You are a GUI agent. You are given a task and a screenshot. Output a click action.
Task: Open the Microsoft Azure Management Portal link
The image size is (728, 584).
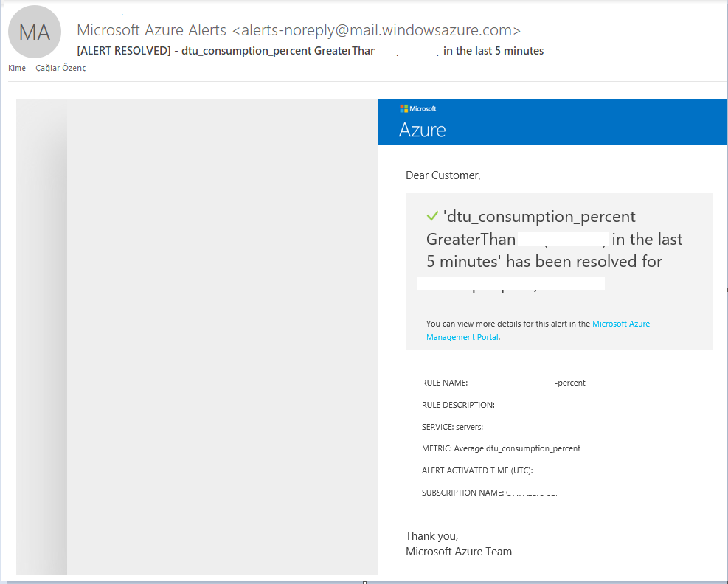[538, 330]
